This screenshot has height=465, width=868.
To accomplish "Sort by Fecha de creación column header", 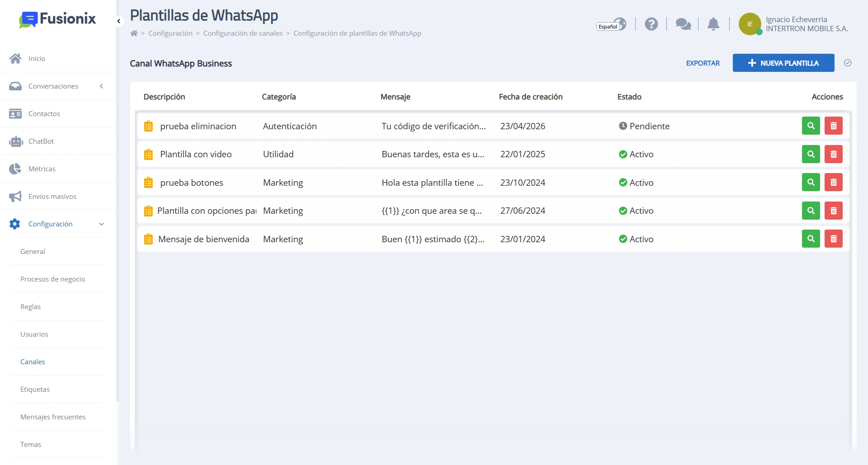I will click(x=531, y=97).
